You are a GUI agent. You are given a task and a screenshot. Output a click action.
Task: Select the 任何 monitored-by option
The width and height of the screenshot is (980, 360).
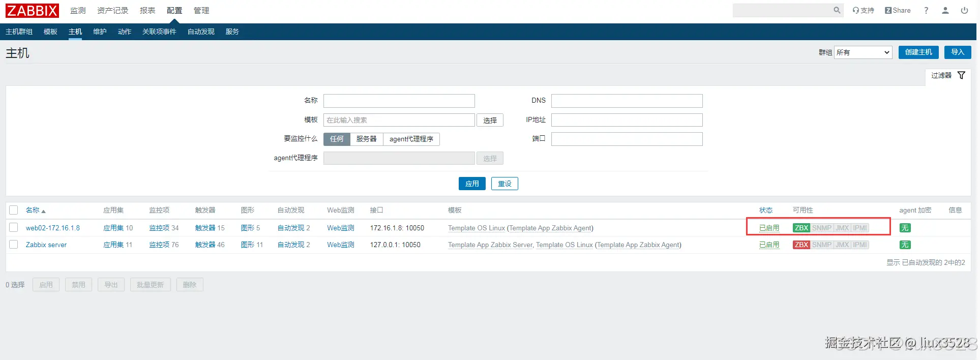[x=337, y=139]
